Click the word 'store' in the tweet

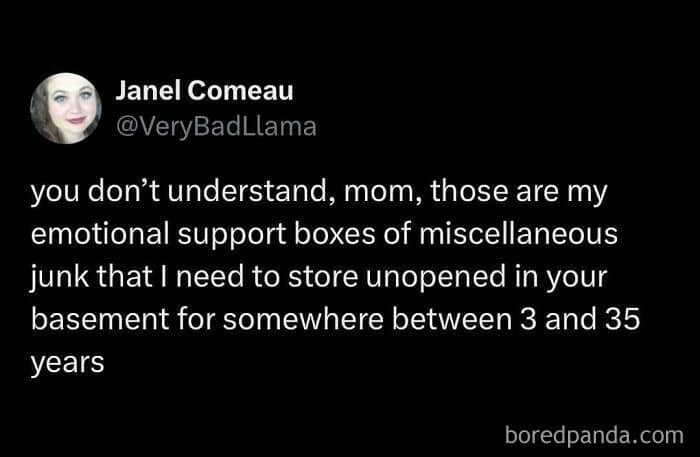pos(323,277)
